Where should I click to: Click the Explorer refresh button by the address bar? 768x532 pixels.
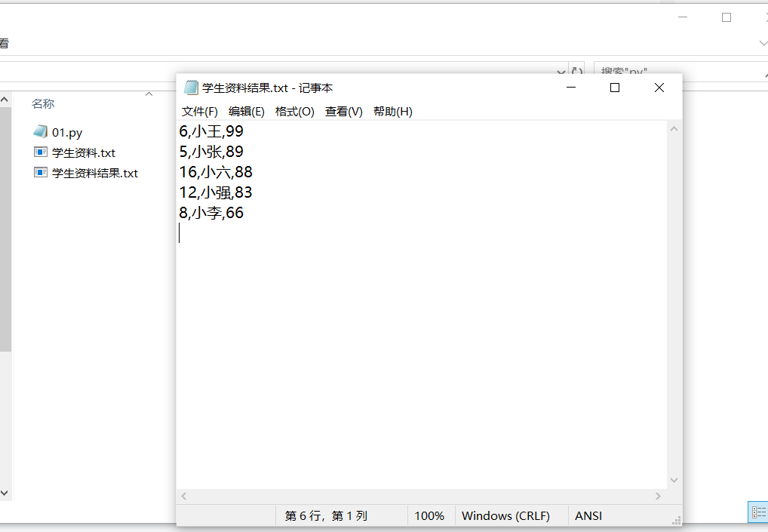point(577,72)
